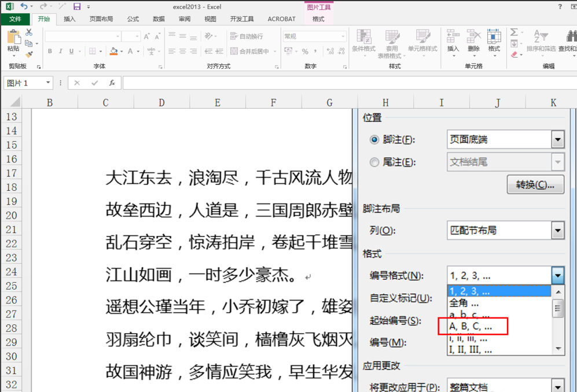Open the 匹配节布局 column layout dropdown
The height and width of the screenshot is (392, 577).
tap(558, 231)
